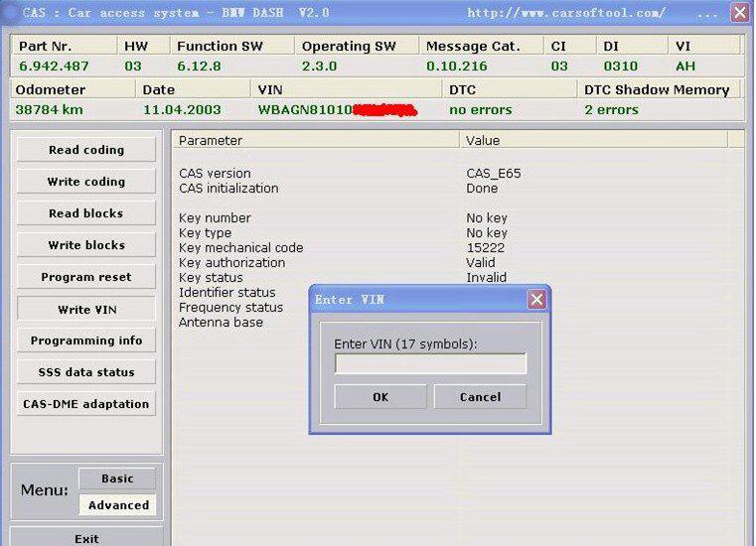Open CAS-DME adaptation
This screenshot has height=546, width=756.
[86, 404]
